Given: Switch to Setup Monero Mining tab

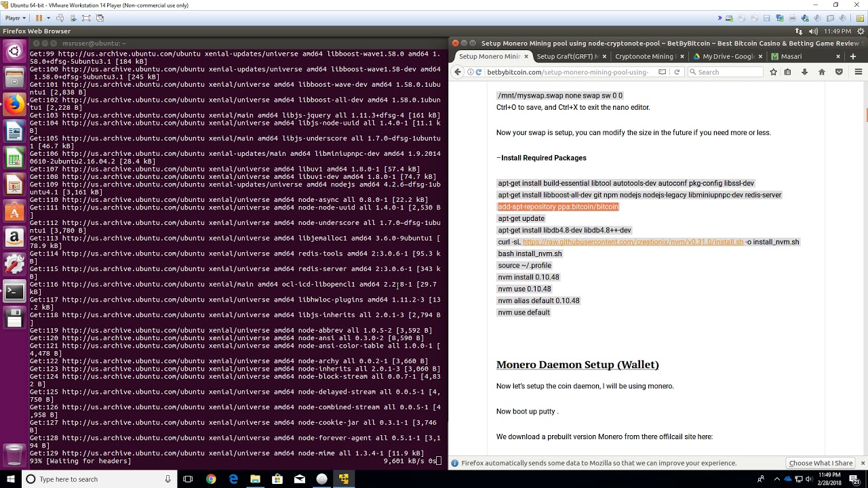Looking at the screenshot, I should tap(490, 56).
